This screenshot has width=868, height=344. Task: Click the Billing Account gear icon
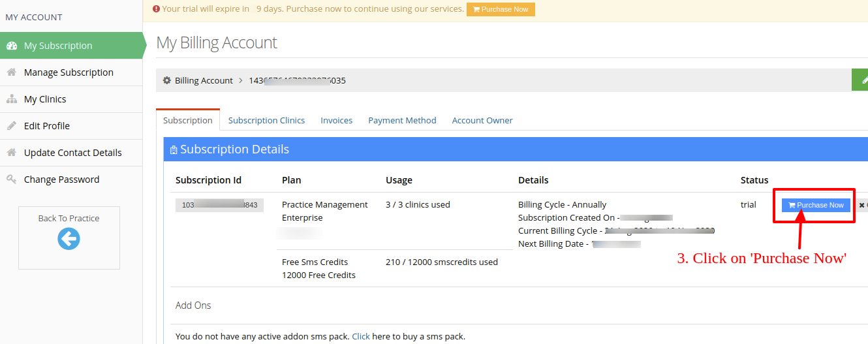pos(167,80)
